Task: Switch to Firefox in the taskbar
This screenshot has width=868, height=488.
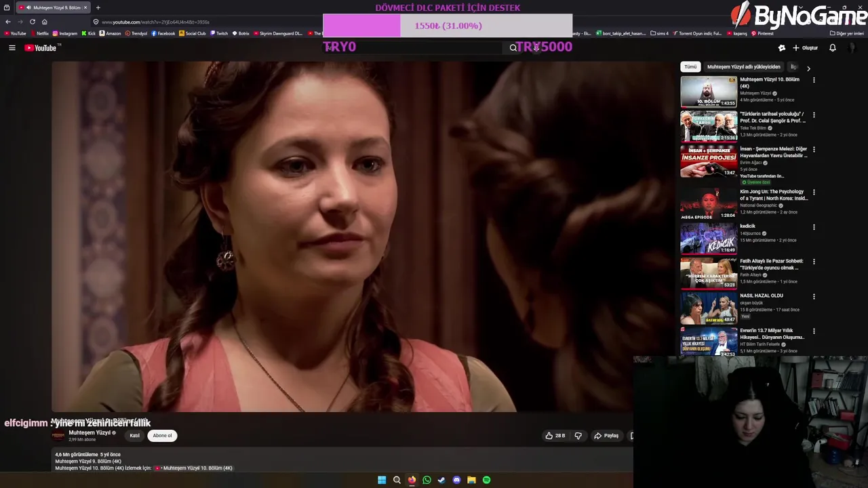Action: pyautogui.click(x=412, y=480)
